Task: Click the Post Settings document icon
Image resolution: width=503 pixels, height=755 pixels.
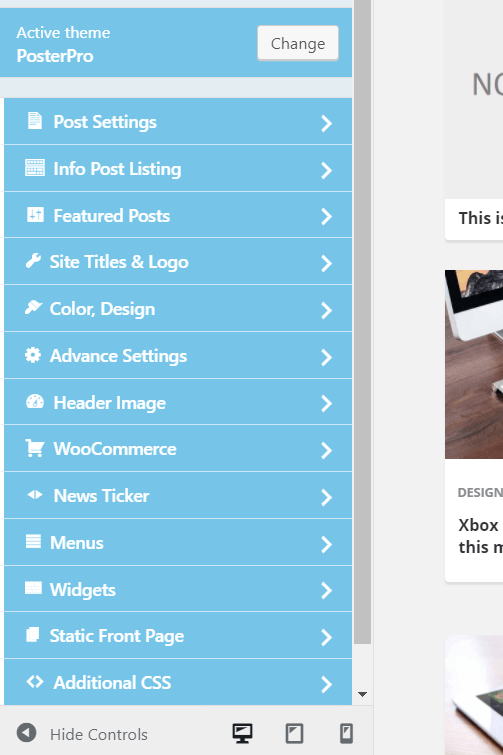Action: click(x=35, y=121)
